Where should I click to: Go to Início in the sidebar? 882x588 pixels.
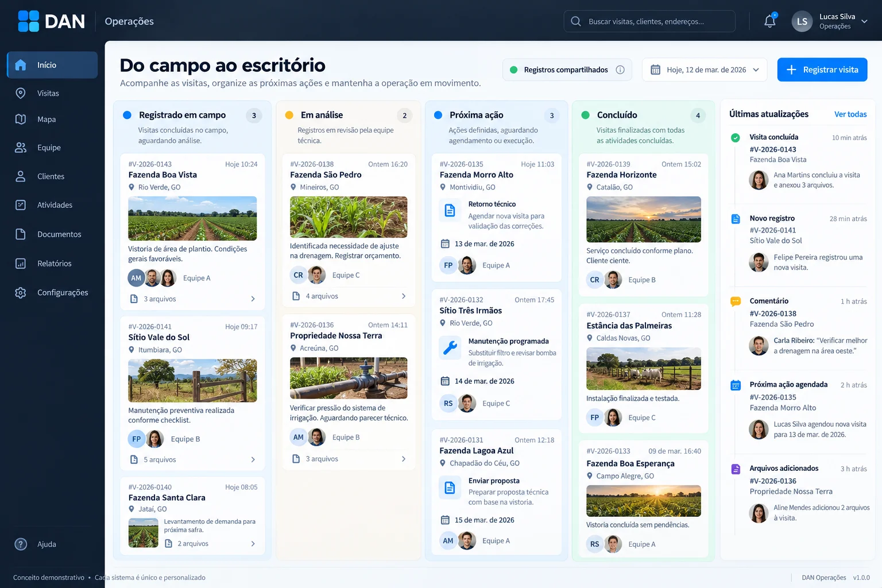coord(52,65)
